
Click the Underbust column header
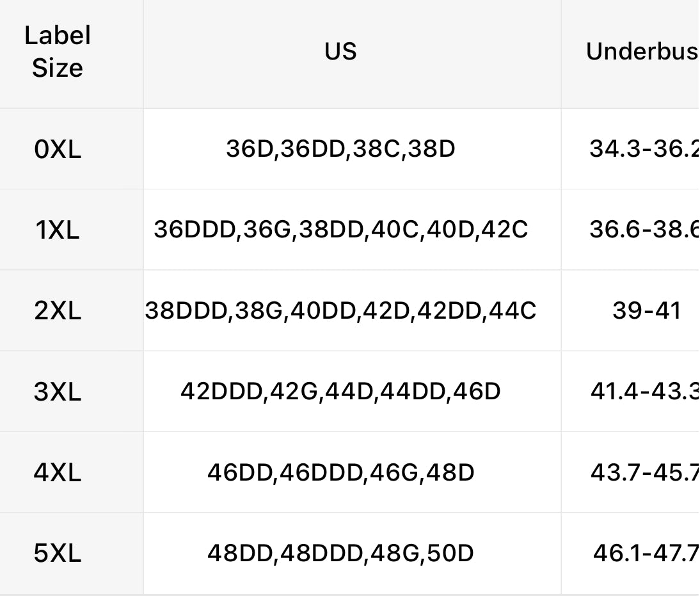(x=641, y=52)
